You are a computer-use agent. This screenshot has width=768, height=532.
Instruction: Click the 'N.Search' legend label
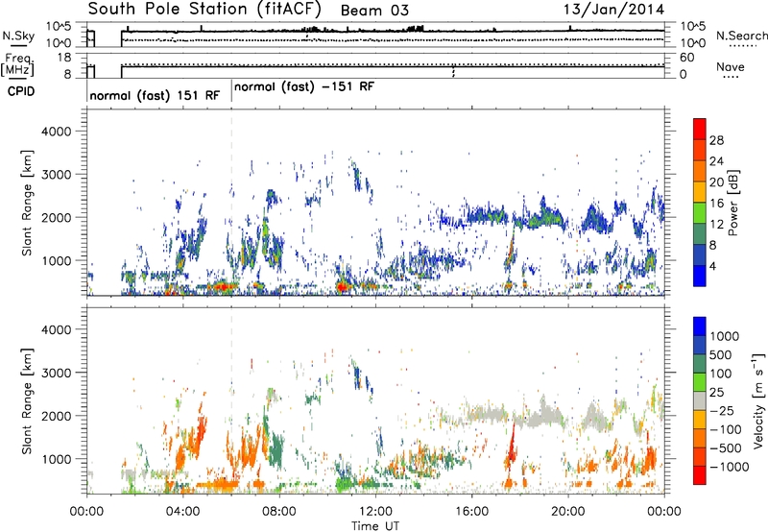[741, 36]
